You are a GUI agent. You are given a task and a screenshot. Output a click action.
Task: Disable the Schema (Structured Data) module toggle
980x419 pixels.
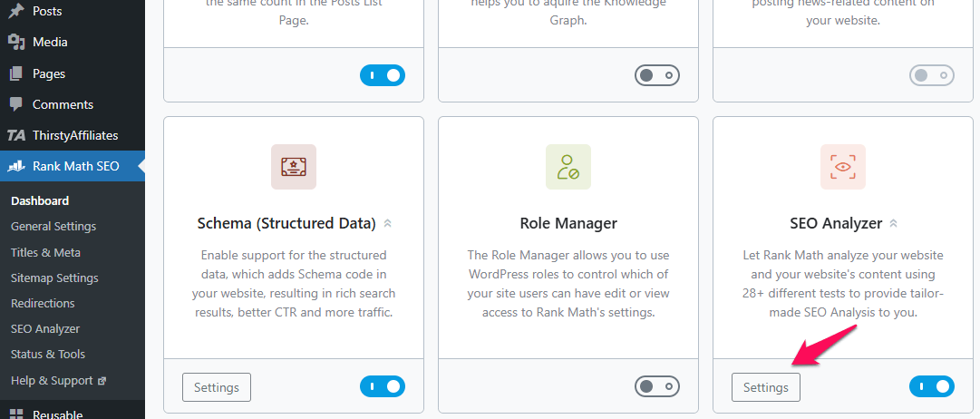[383, 386]
